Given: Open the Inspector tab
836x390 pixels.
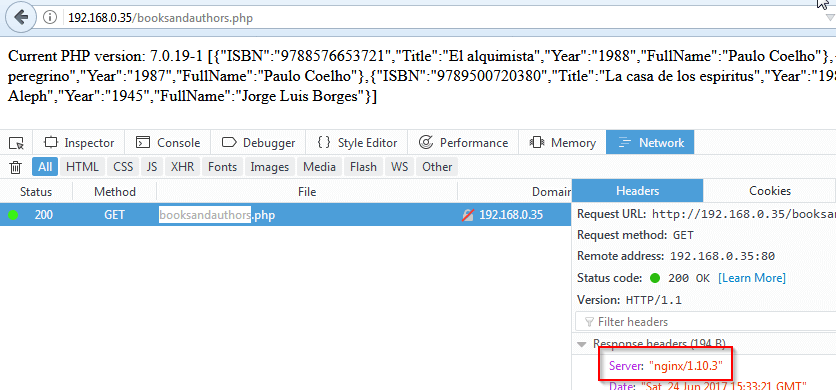Looking at the screenshot, I should (79, 143).
